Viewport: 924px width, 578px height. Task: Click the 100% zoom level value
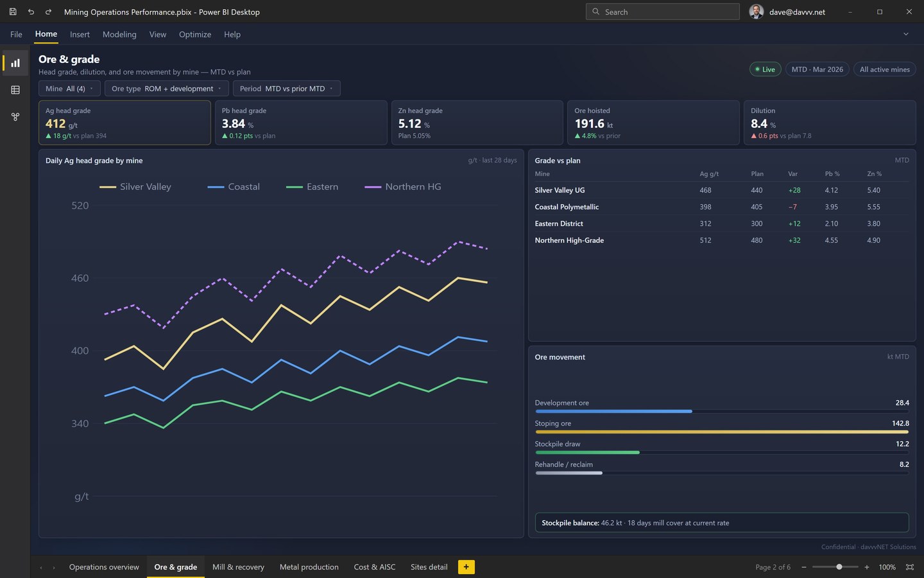coord(887,567)
